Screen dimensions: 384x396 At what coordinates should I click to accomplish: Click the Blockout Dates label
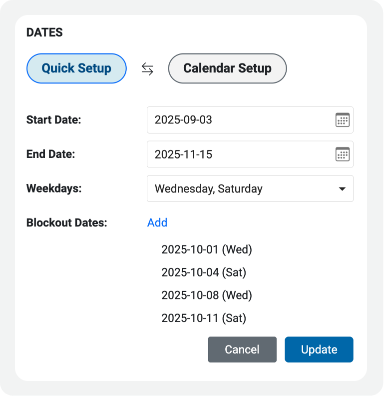[x=67, y=223]
